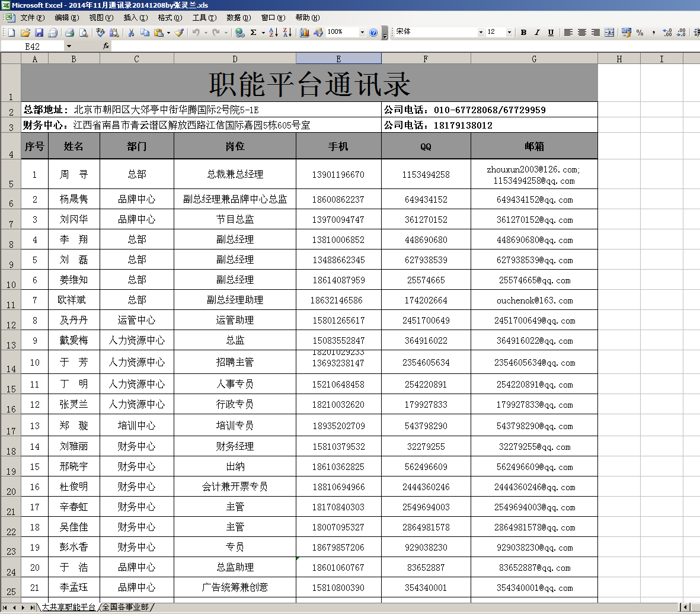Cut selection with the scissors icon
The height and width of the screenshot is (614, 700).
(131, 32)
